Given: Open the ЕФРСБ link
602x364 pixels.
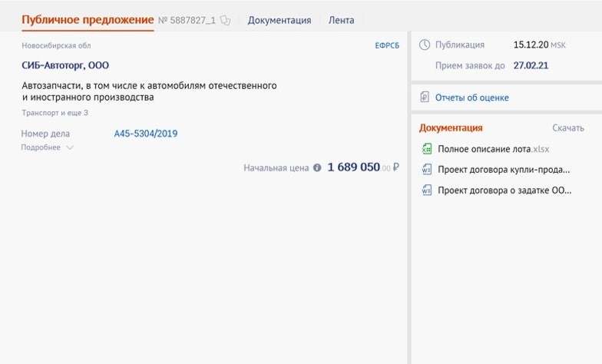Looking at the screenshot, I should [x=387, y=45].
